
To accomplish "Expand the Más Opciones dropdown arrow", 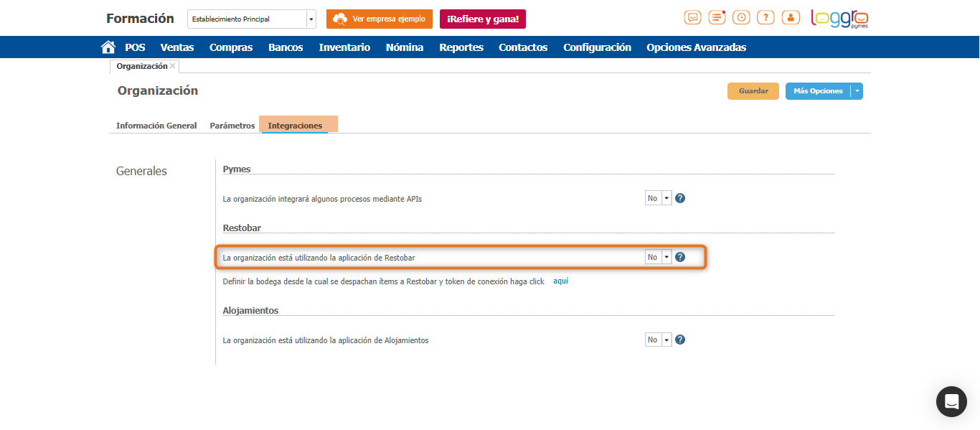I will coord(857,91).
